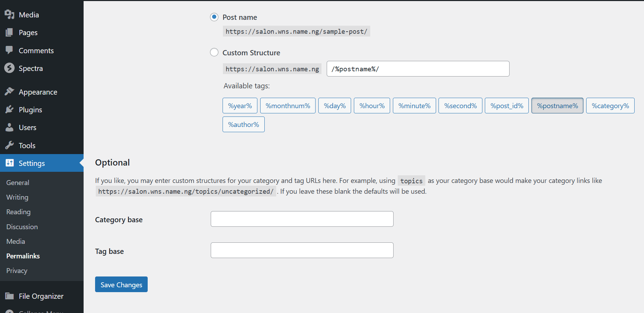Click Save Changes button
The width and height of the screenshot is (644, 313).
121,284
